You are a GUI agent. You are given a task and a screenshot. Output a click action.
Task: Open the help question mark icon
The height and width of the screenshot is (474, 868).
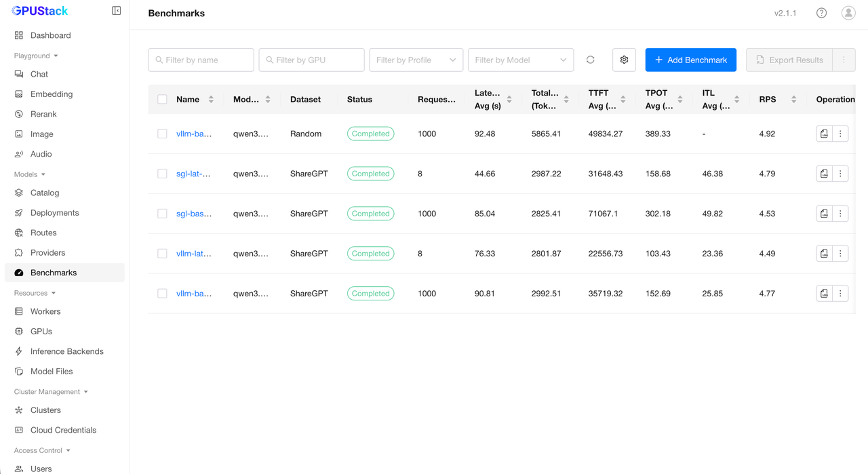[x=821, y=13]
